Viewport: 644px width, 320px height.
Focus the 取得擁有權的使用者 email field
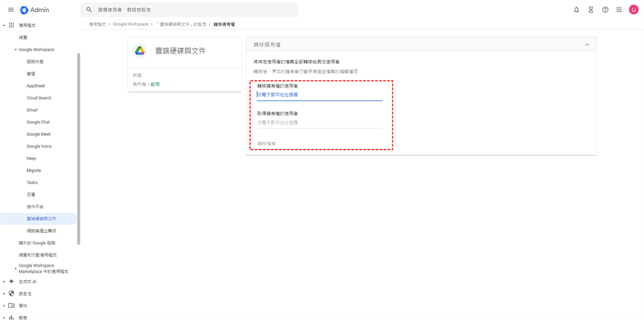[319, 122]
